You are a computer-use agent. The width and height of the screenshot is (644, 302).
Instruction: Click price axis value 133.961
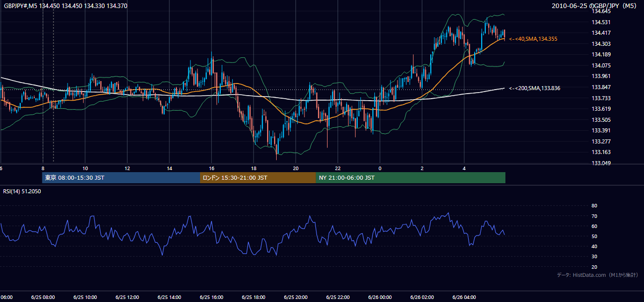tap(601, 77)
